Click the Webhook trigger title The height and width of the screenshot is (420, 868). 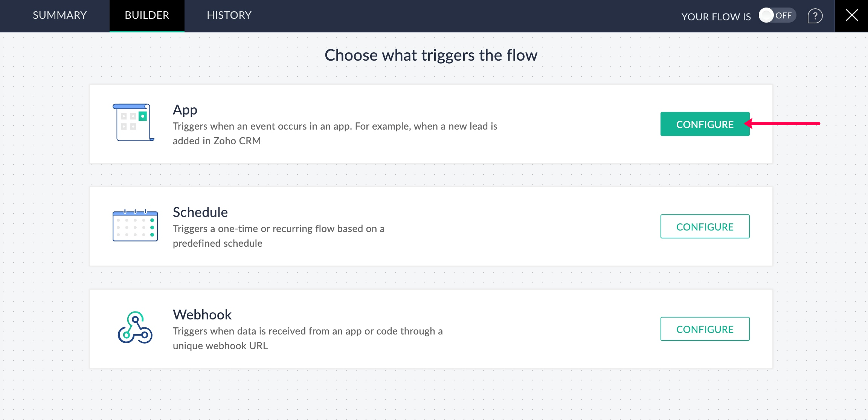202,315
